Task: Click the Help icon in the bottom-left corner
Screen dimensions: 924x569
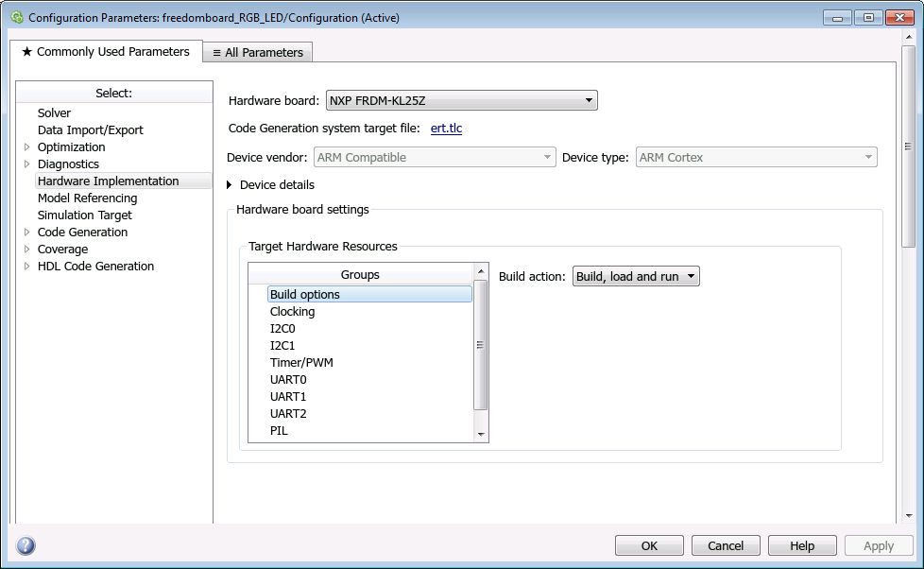Action: click(x=25, y=544)
